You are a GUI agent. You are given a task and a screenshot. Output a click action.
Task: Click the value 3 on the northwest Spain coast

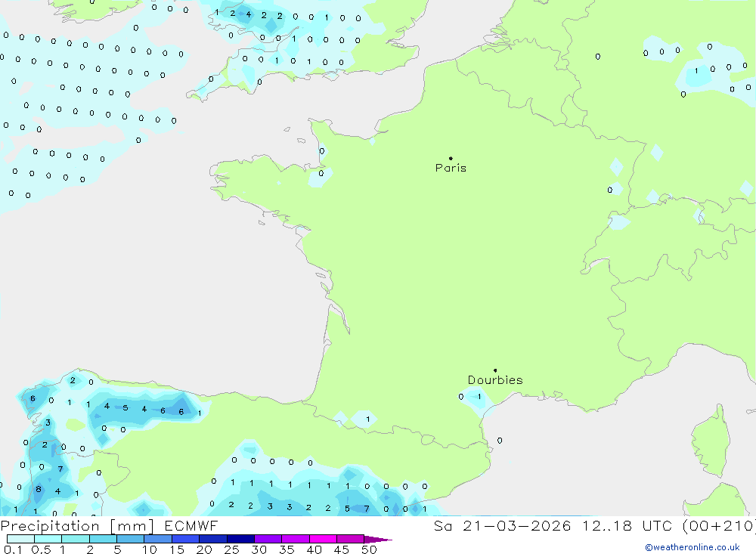[48, 422]
